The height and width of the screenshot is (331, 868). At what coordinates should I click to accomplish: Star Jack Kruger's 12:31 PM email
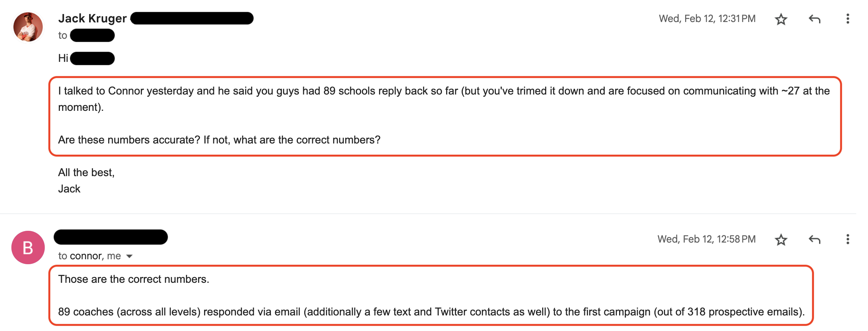781,19
